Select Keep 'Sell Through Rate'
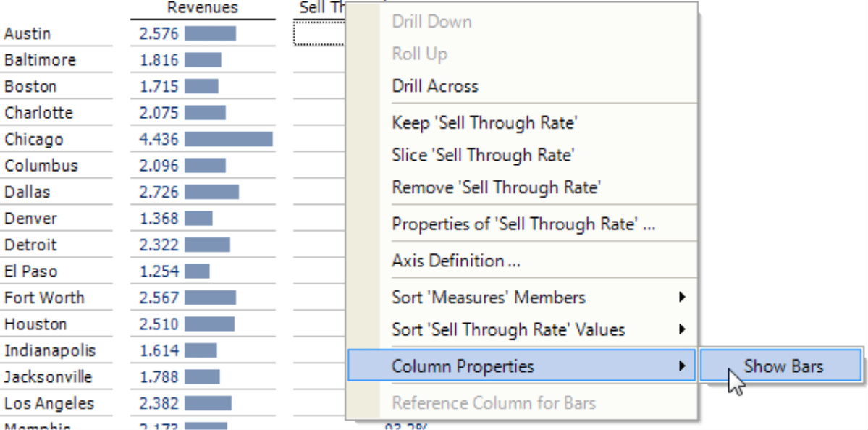This screenshot has height=430, width=868. [x=485, y=122]
